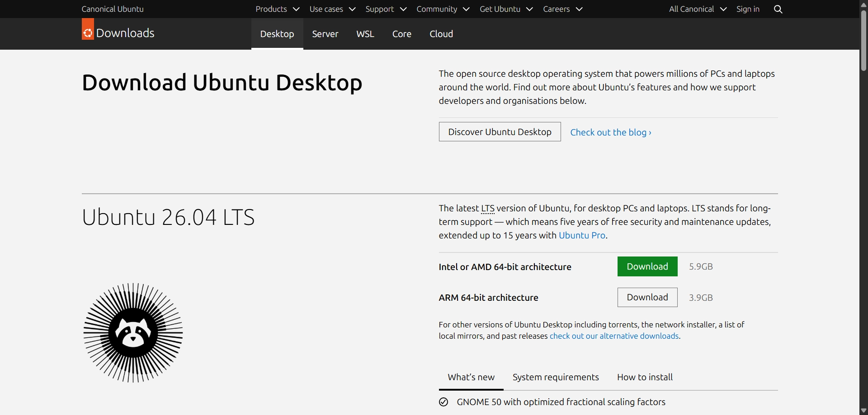Open the alternative downloads link
Viewport: 868px width, 415px height.
(x=614, y=336)
